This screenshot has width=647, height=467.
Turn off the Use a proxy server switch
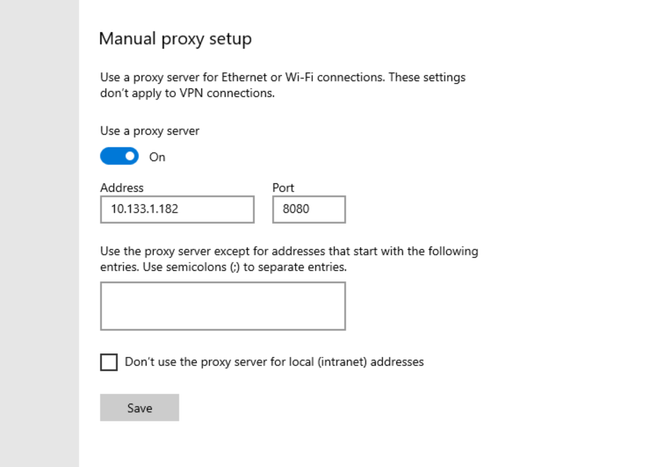[119, 157]
